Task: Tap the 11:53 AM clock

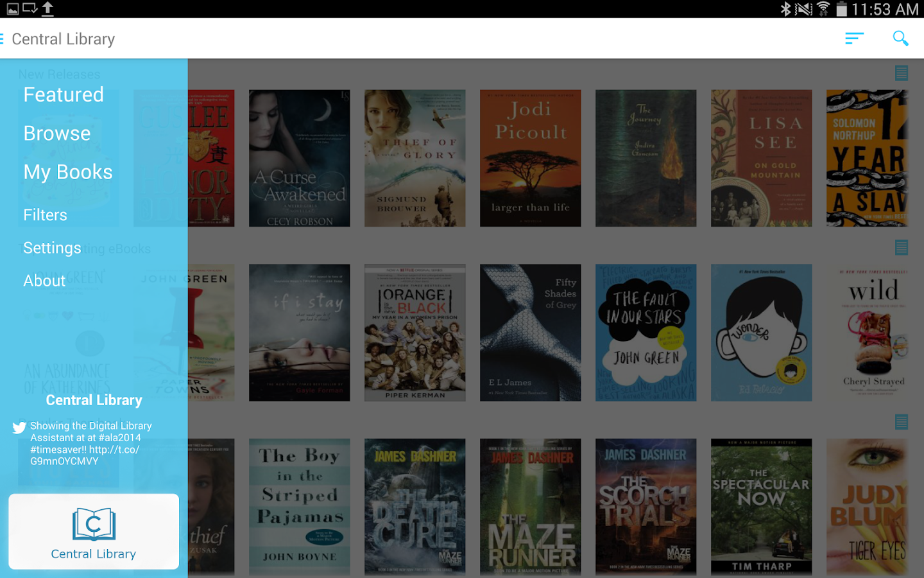Action: click(x=885, y=9)
